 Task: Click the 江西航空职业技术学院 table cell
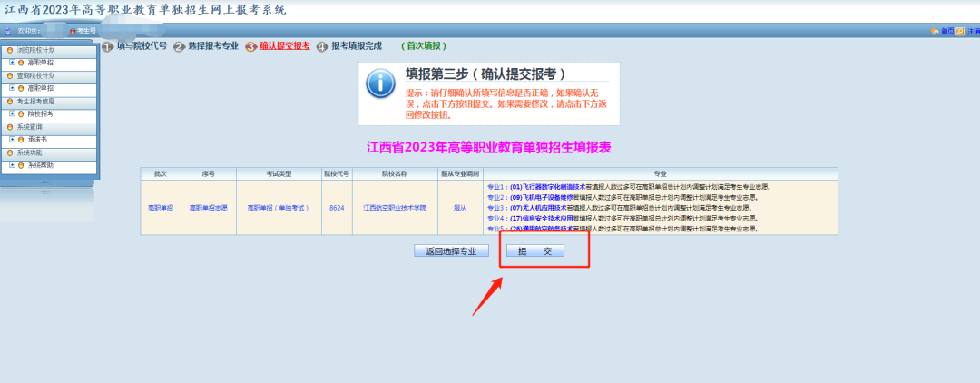coord(392,208)
